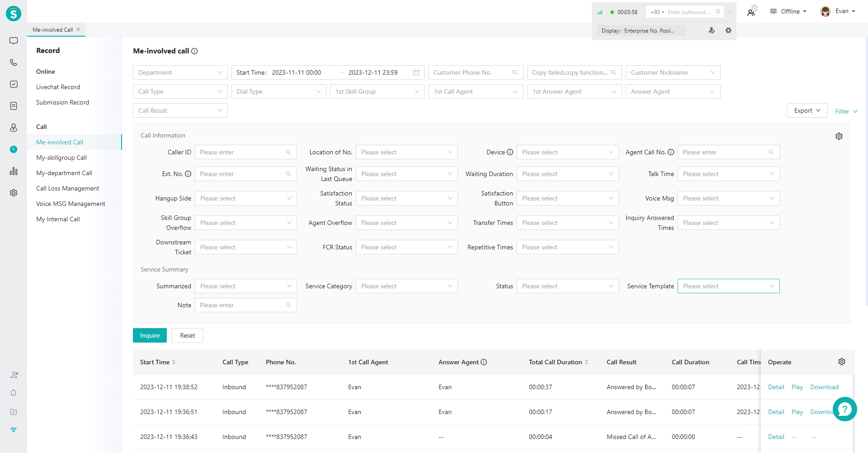Open My Internal Call in sidebar
The height and width of the screenshot is (453, 868).
pos(58,219)
